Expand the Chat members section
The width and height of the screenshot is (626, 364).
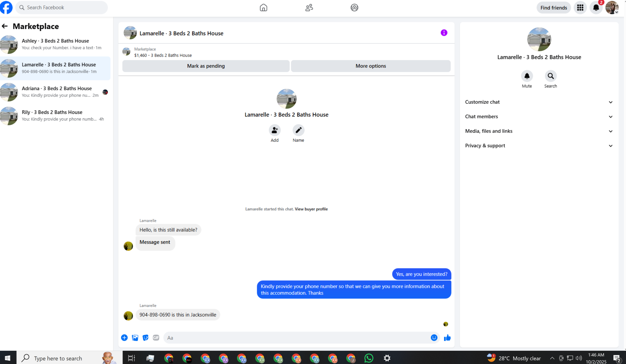pos(539,117)
